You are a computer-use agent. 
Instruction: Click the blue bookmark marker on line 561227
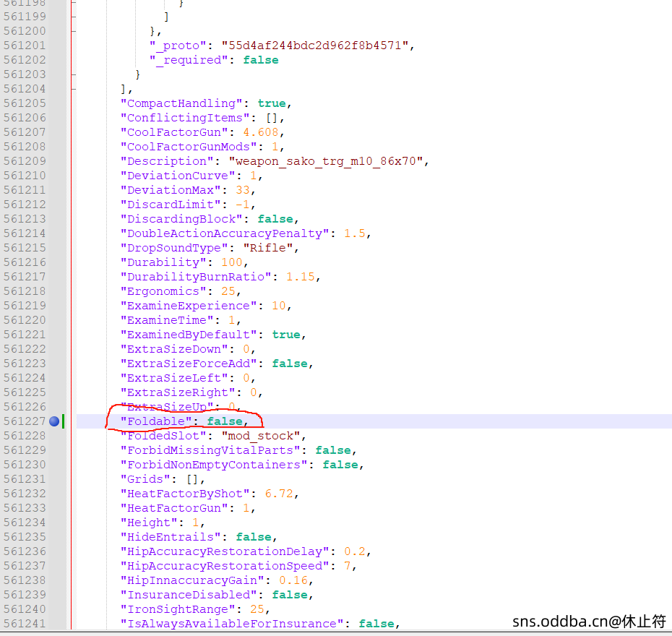pos(54,421)
